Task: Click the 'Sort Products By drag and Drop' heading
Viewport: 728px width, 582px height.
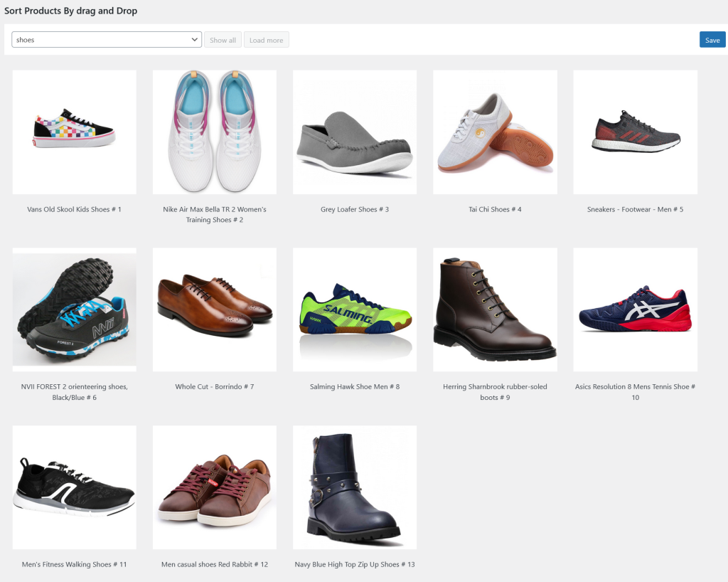Action: coord(71,11)
